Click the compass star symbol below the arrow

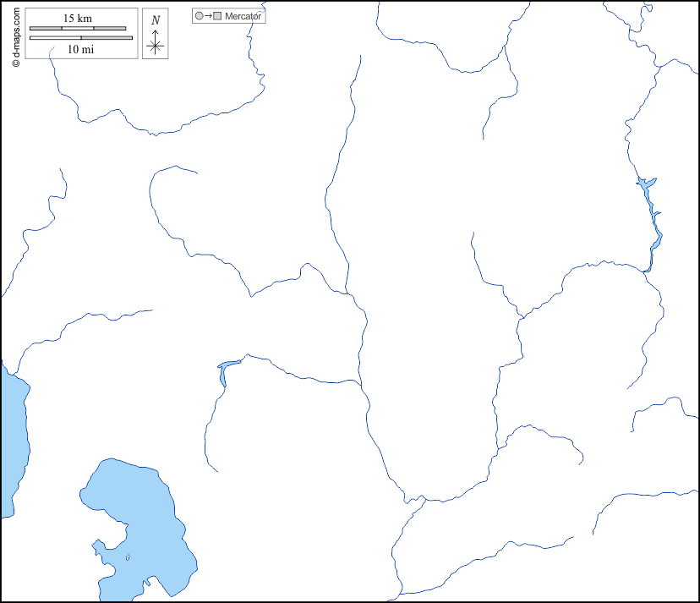(155, 47)
